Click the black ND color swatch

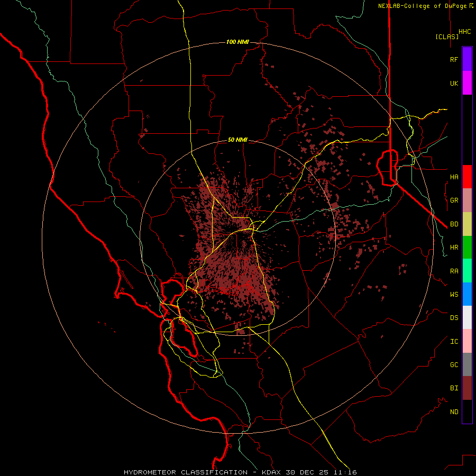coord(467,411)
